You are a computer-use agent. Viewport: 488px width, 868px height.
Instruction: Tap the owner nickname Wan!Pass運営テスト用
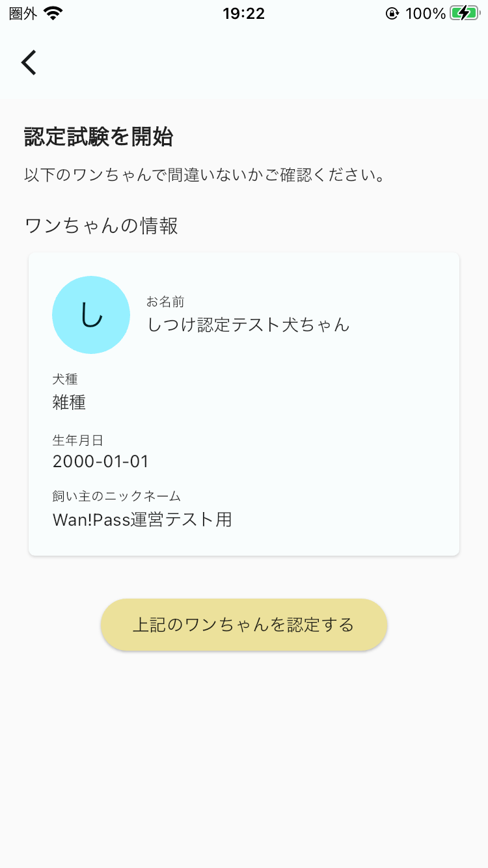(142, 519)
